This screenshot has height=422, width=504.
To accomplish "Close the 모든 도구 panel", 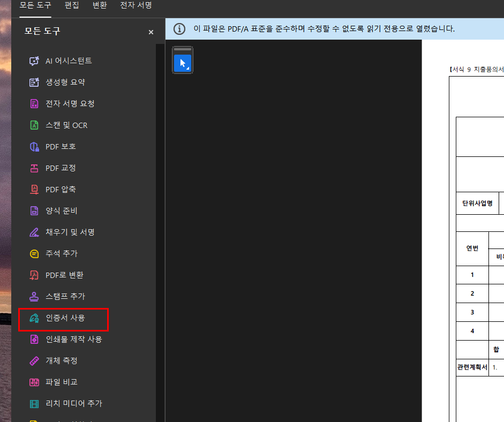I will click(x=151, y=32).
